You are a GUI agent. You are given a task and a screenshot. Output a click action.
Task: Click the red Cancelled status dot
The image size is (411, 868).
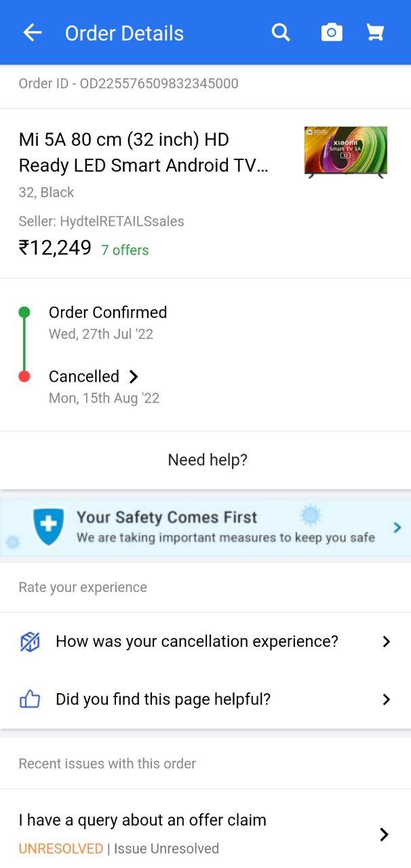(24, 376)
